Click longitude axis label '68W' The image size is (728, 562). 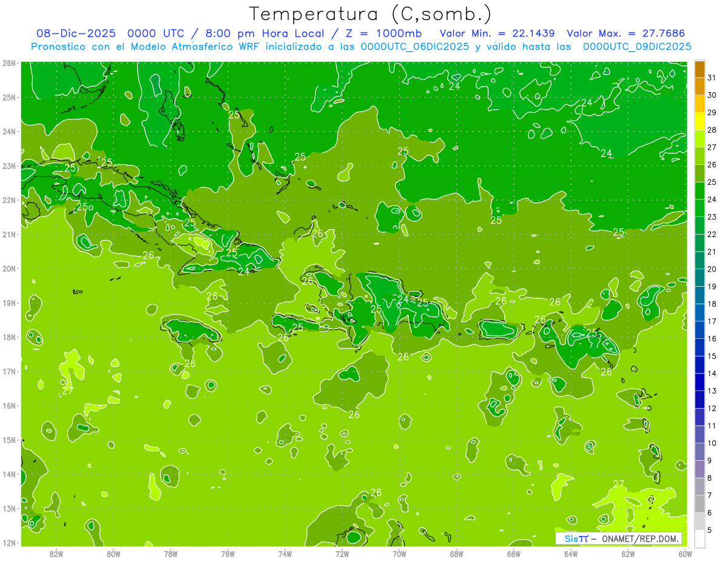coord(457,554)
